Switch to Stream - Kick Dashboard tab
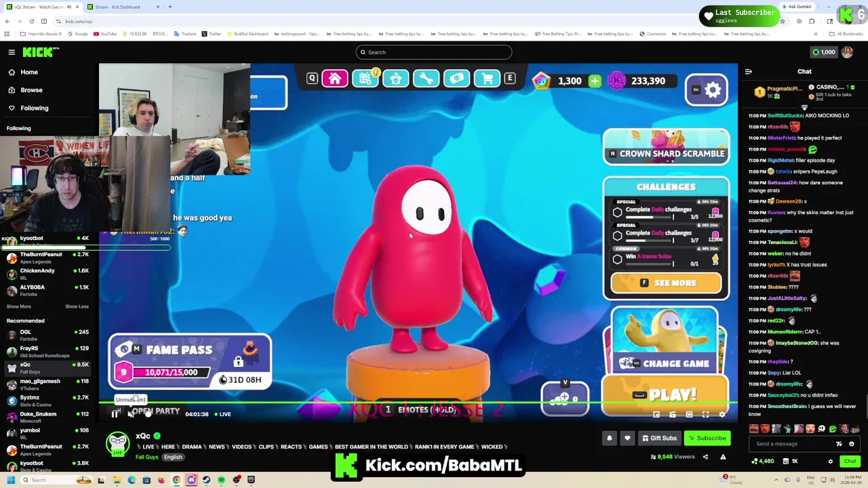 click(x=122, y=7)
